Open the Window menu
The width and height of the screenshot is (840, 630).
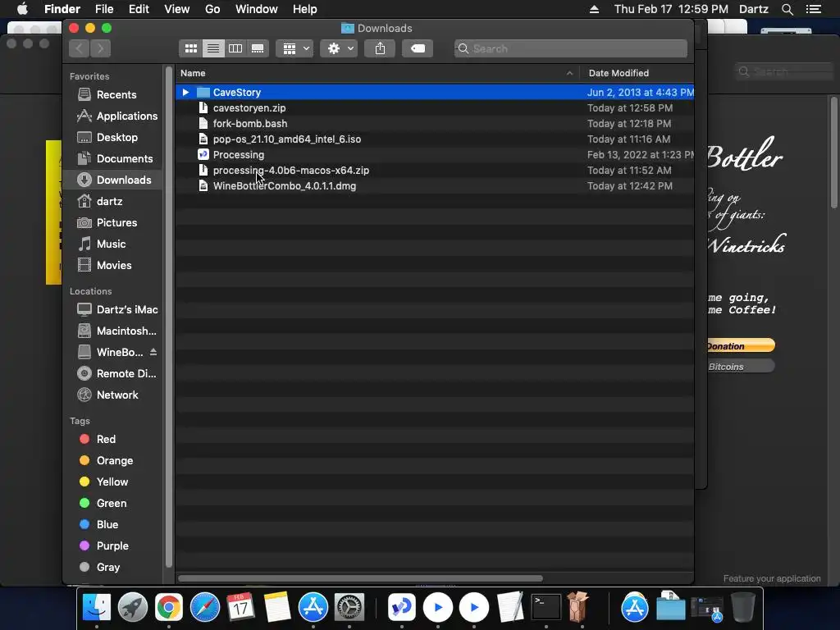pyautogui.click(x=257, y=9)
